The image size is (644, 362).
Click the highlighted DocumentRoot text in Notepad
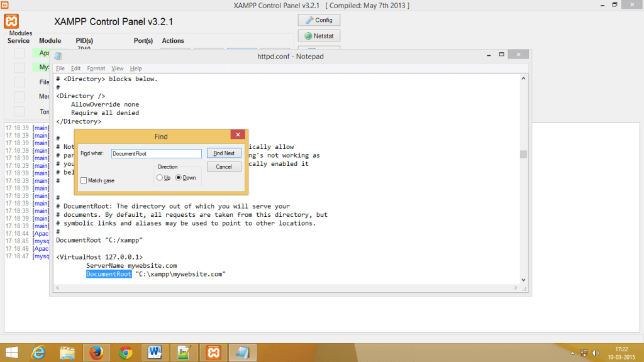[x=109, y=274]
